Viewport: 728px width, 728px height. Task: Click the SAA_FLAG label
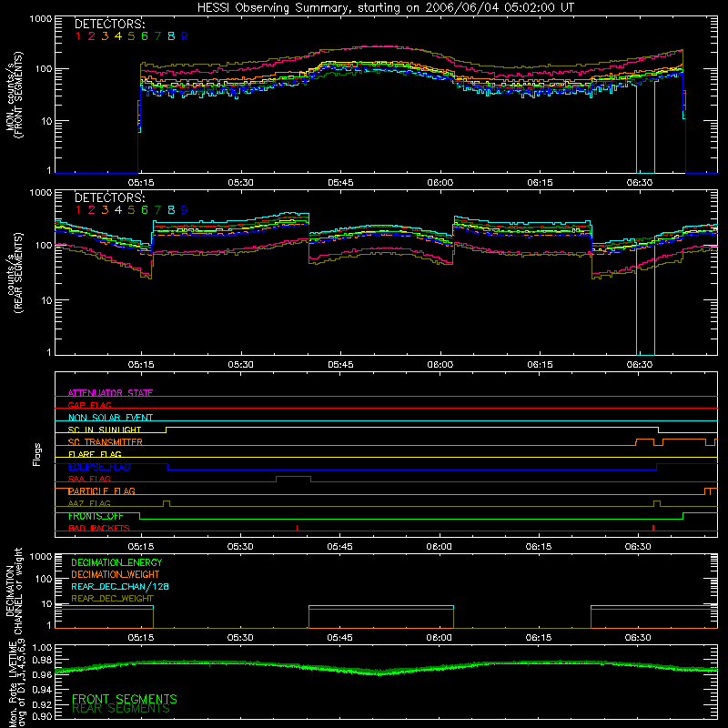pos(89,479)
